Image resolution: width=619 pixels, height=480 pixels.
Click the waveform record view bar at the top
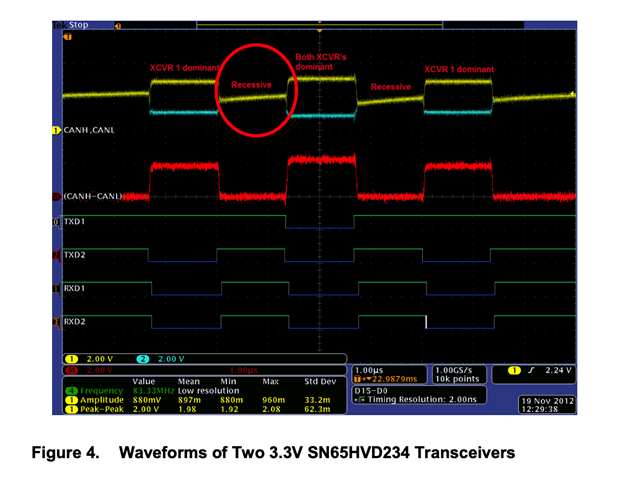click(319, 25)
